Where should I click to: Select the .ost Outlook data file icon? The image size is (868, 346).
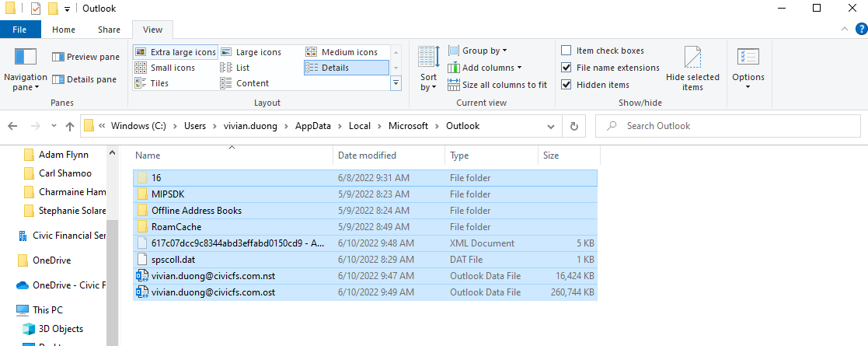click(x=141, y=292)
